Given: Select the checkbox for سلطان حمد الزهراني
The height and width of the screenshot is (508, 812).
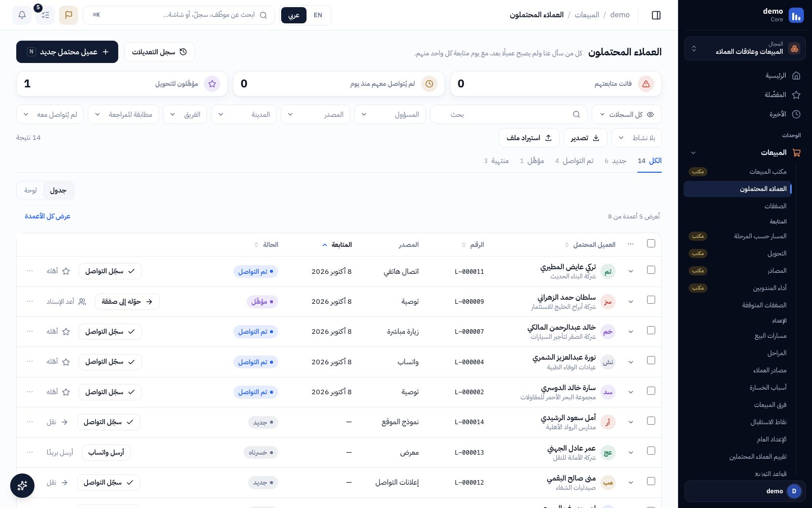Looking at the screenshot, I should (x=651, y=300).
